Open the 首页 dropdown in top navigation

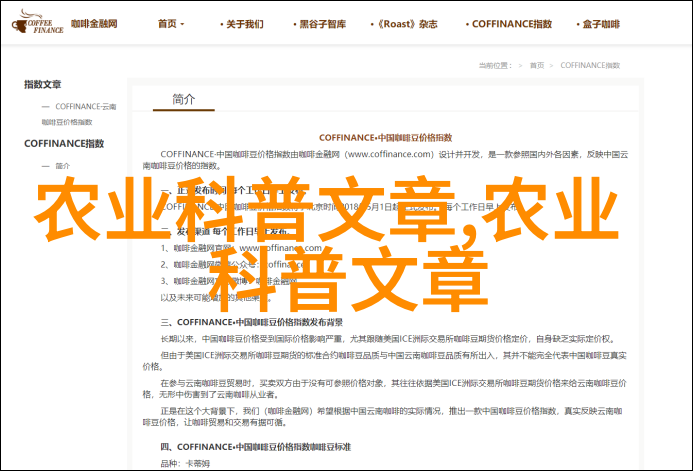pyautogui.click(x=171, y=24)
